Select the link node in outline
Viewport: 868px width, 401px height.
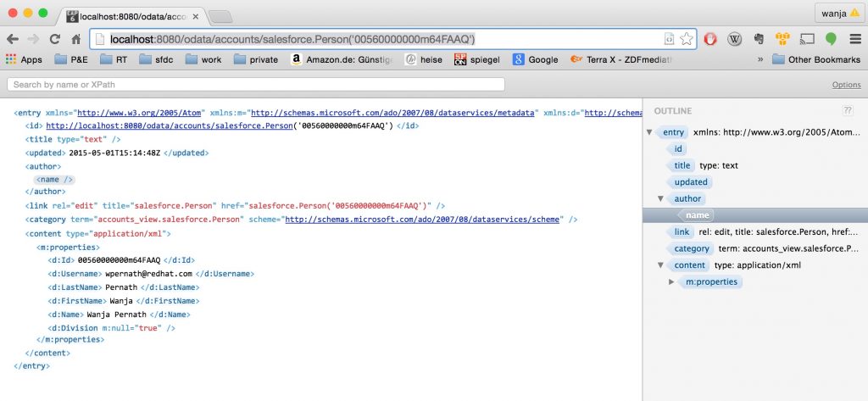681,232
